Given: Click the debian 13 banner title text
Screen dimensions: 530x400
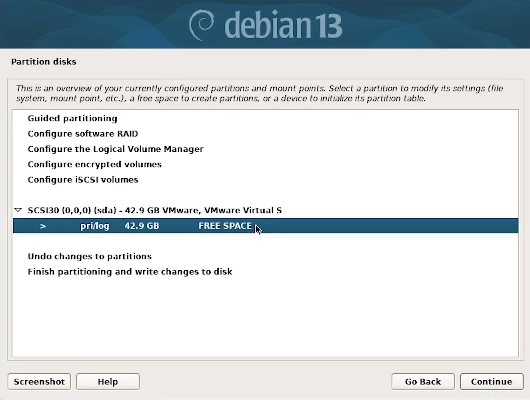Looking at the screenshot, I should point(283,25).
